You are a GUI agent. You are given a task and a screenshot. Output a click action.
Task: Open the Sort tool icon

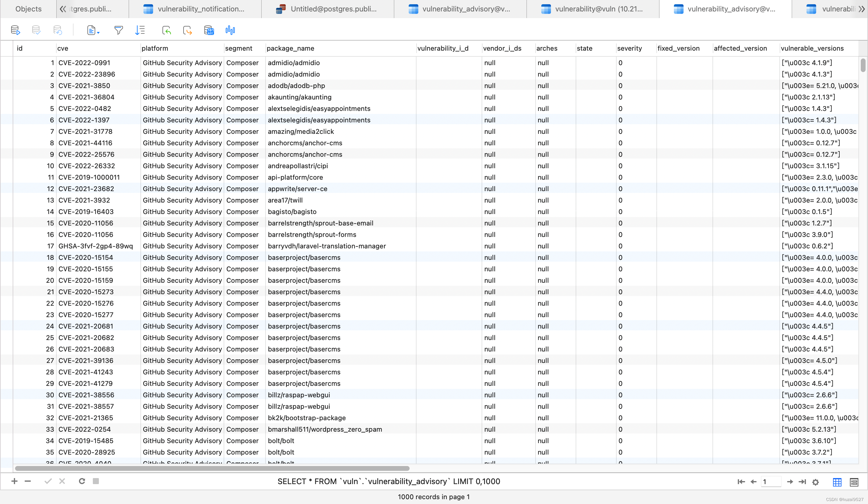click(x=140, y=30)
